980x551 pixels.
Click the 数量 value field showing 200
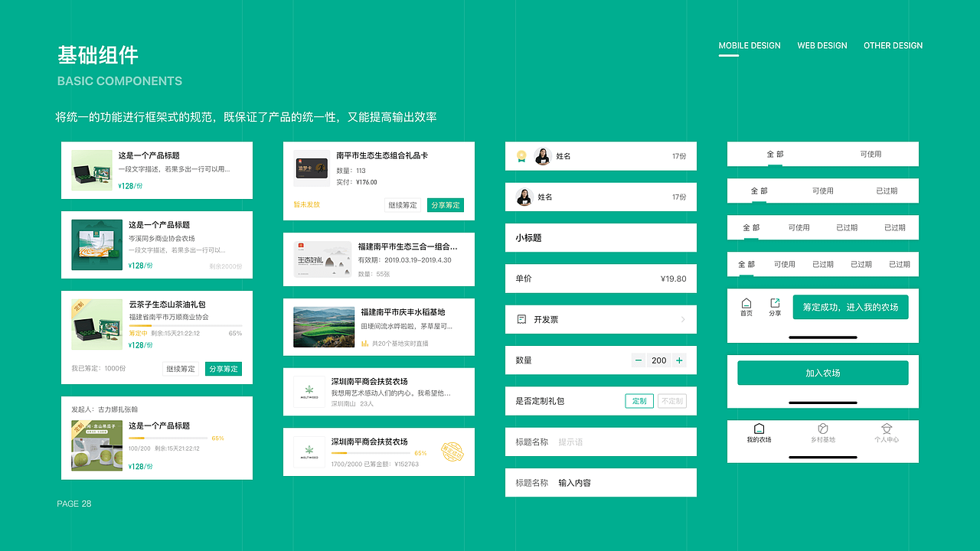tap(659, 360)
